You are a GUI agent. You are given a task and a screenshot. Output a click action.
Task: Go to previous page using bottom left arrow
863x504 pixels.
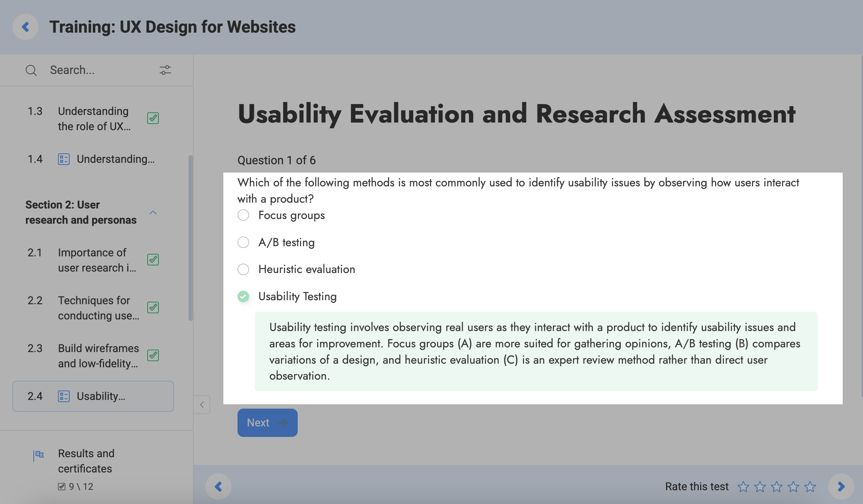click(218, 487)
